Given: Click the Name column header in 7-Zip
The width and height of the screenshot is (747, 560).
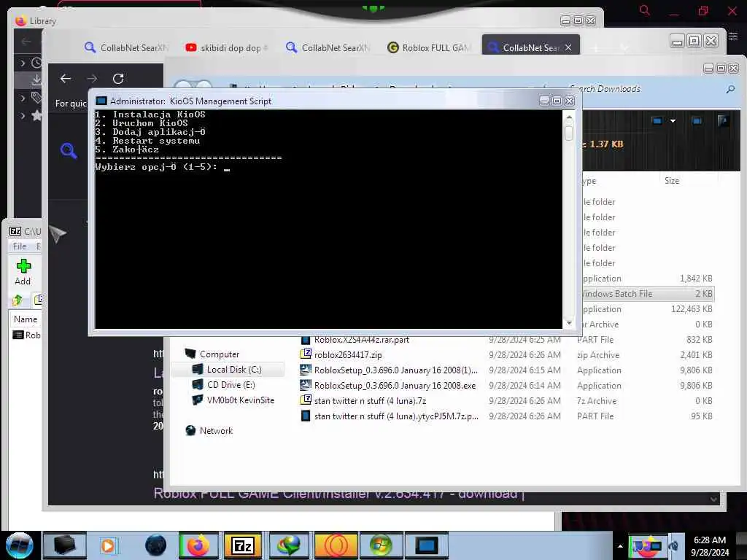Looking at the screenshot, I should click(26, 319).
